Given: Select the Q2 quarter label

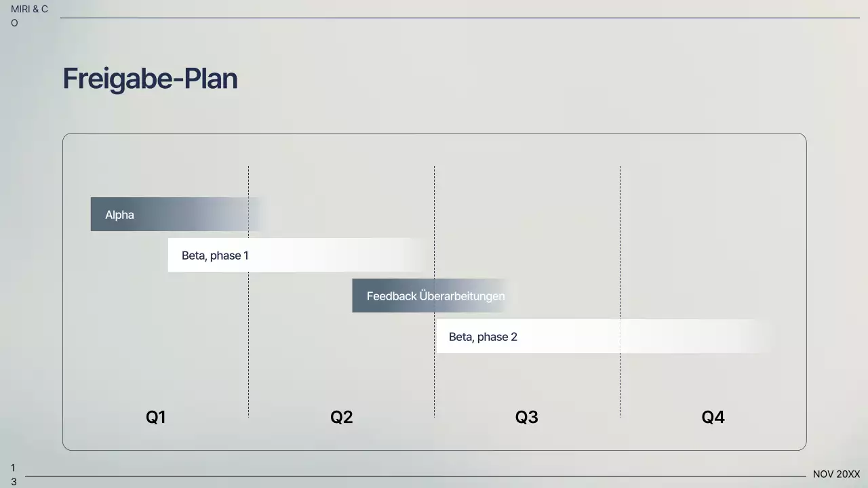Looking at the screenshot, I should click(x=341, y=417).
